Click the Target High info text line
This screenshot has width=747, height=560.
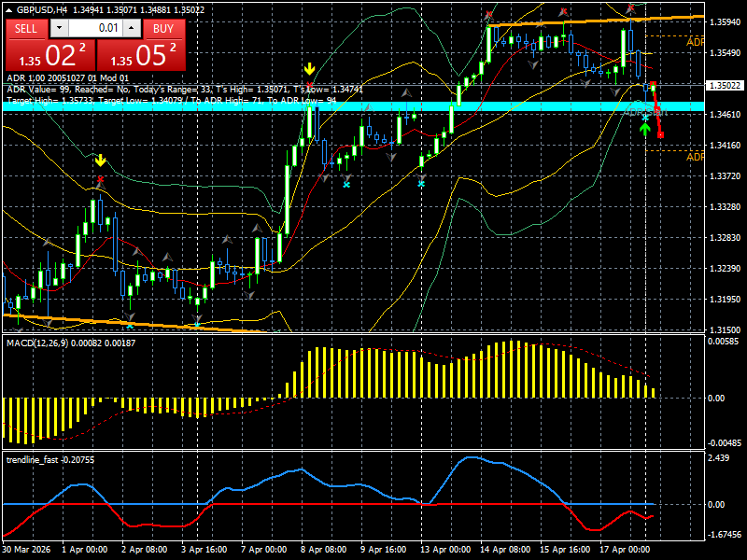pos(172,101)
